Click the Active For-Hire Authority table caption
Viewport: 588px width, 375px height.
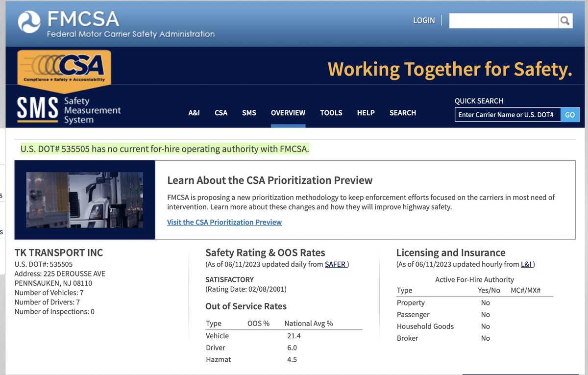(474, 279)
